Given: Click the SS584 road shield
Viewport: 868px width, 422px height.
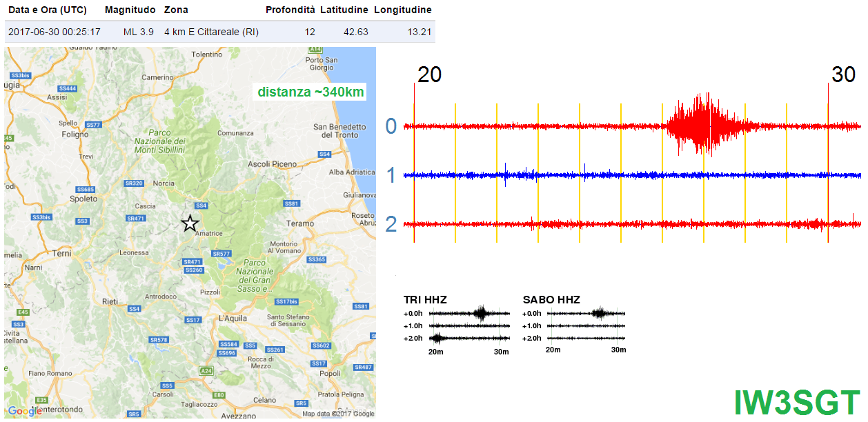Looking at the screenshot, I should coord(228,344).
